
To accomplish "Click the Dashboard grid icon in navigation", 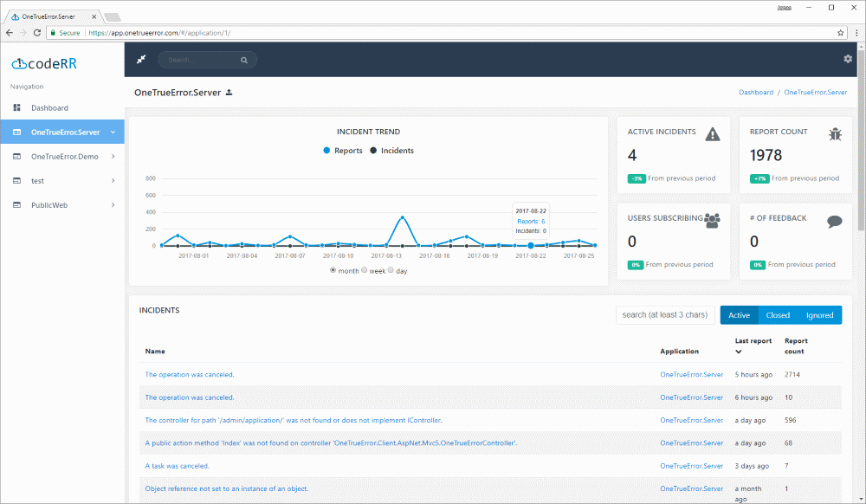I will pyautogui.click(x=16, y=107).
